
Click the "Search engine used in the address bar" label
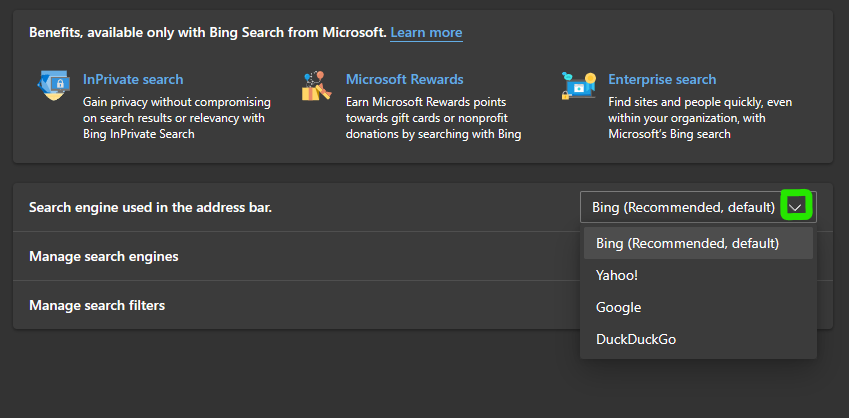point(150,207)
